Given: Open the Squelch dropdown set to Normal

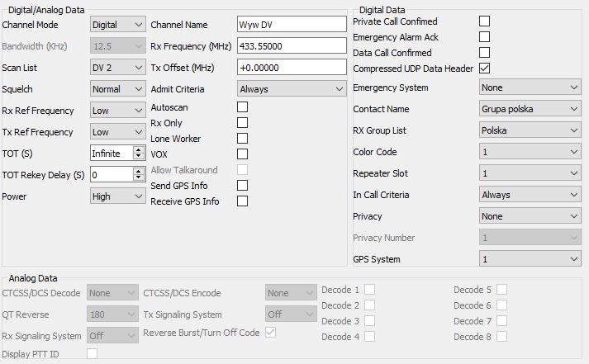Looking at the screenshot, I should tap(117, 89).
